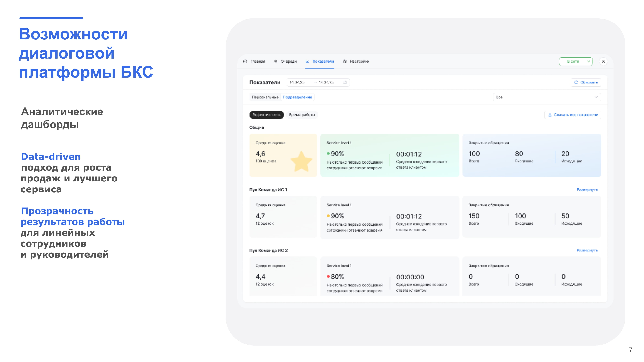The height and width of the screenshot is (362, 644).
Task: Click the 00:00:00 waiting time value
Action: click(410, 277)
